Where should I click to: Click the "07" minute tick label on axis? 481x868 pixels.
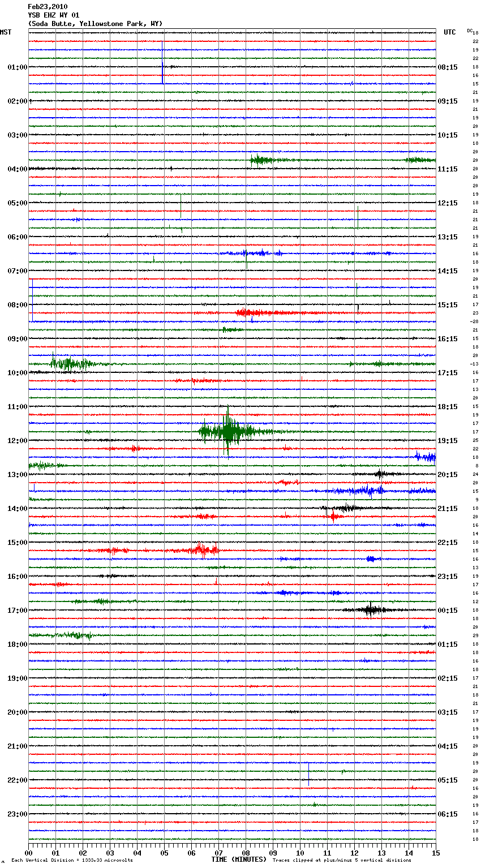coord(218,853)
